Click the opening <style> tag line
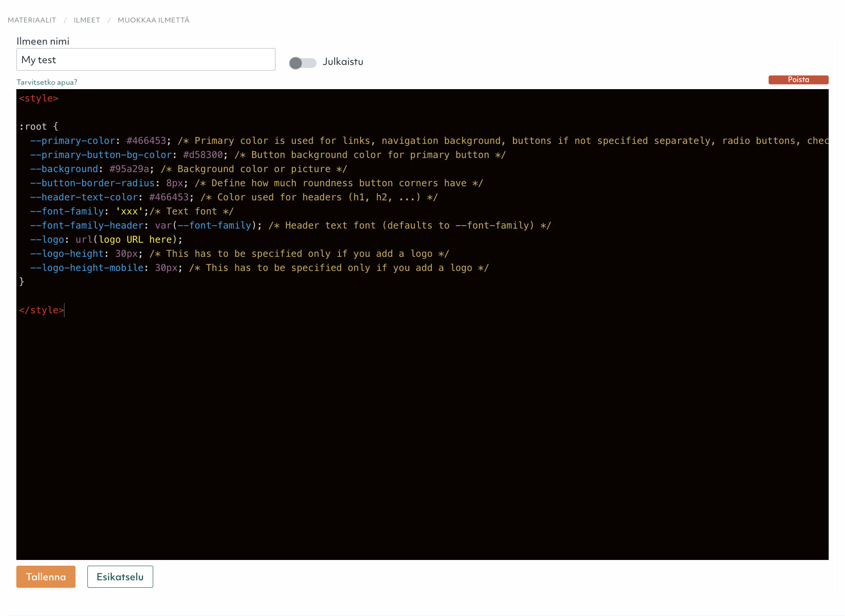845x616 pixels. 39,98
